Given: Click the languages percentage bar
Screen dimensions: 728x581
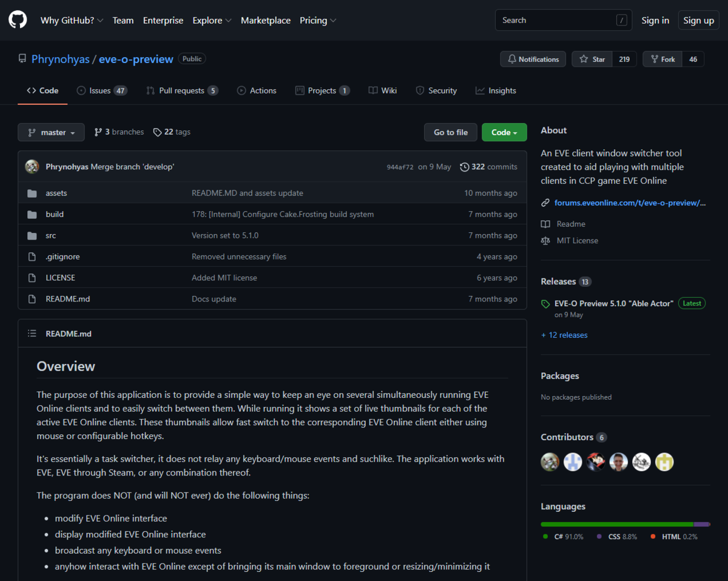Looking at the screenshot, I should [x=625, y=524].
